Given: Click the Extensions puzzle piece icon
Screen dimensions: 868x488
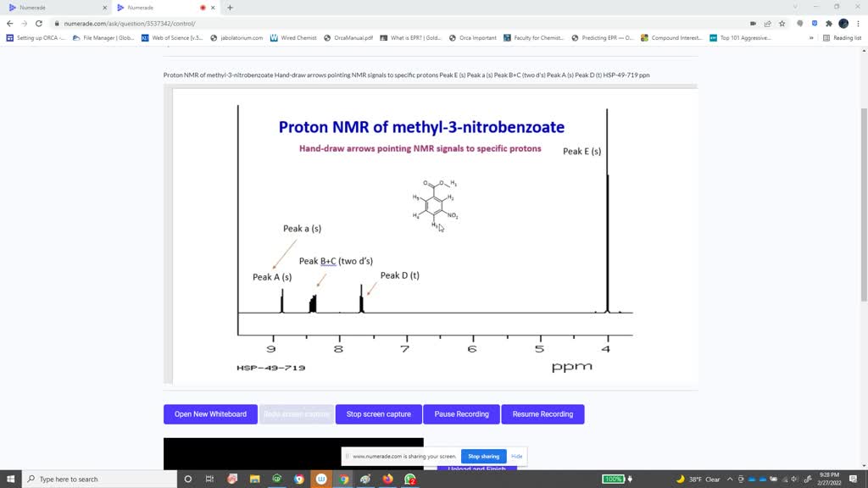Looking at the screenshot, I should coord(828,24).
